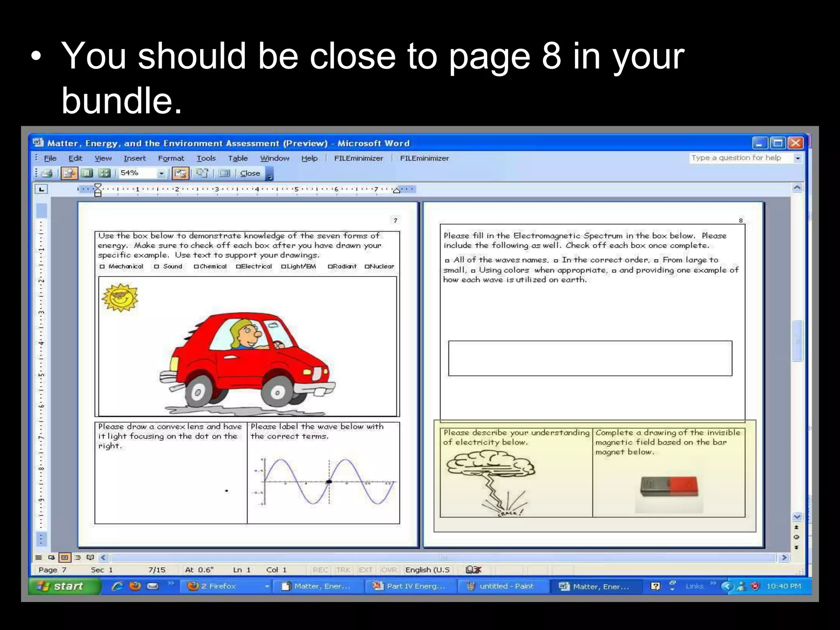Open the Window menu
The width and height of the screenshot is (840, 630).
point(274,158)
